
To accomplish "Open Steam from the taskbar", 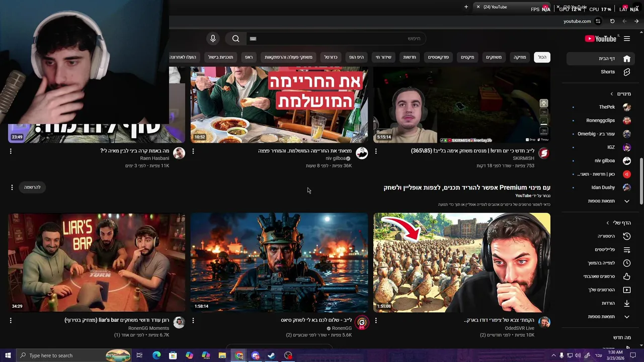I will (x=271, y=355).
